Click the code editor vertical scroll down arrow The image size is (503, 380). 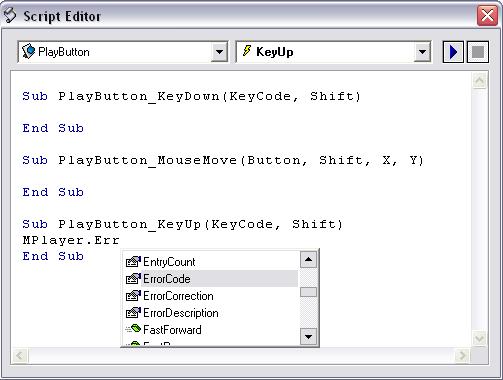pyautogui.click(x=479, y=339)
